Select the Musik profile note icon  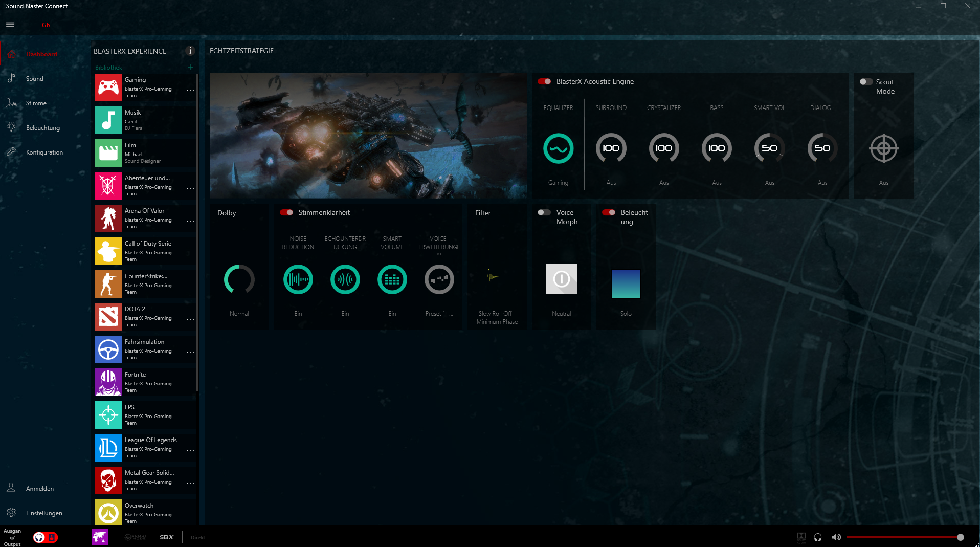(x=108, y=120)
